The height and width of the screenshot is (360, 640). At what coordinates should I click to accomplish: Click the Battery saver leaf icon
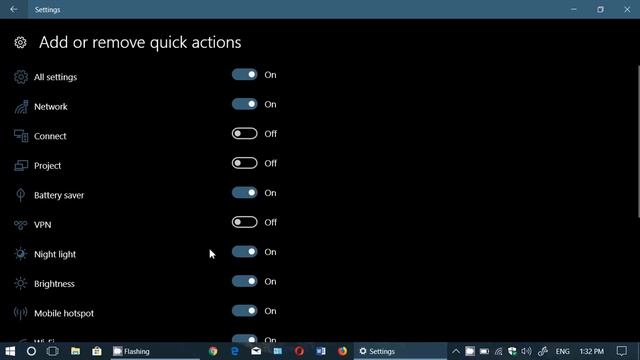20,195
